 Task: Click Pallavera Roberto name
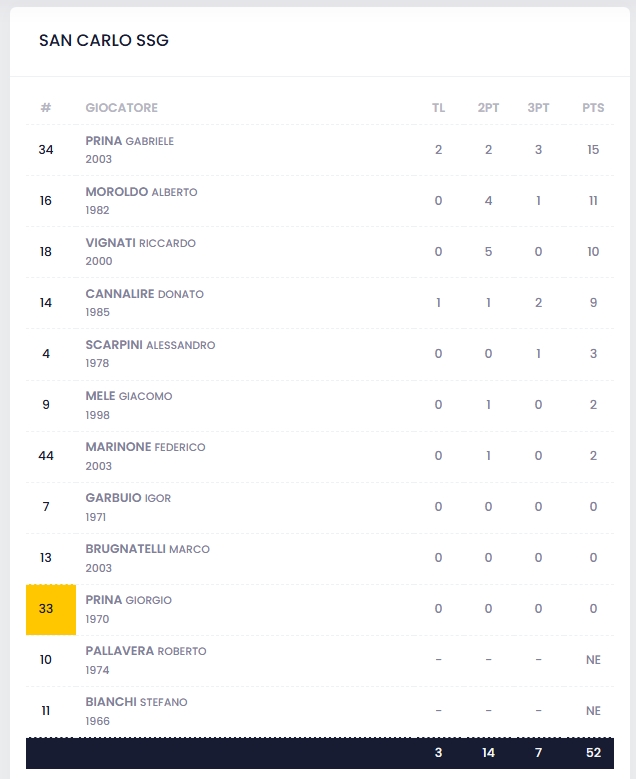pyautogui.click(x=146, y=651)
